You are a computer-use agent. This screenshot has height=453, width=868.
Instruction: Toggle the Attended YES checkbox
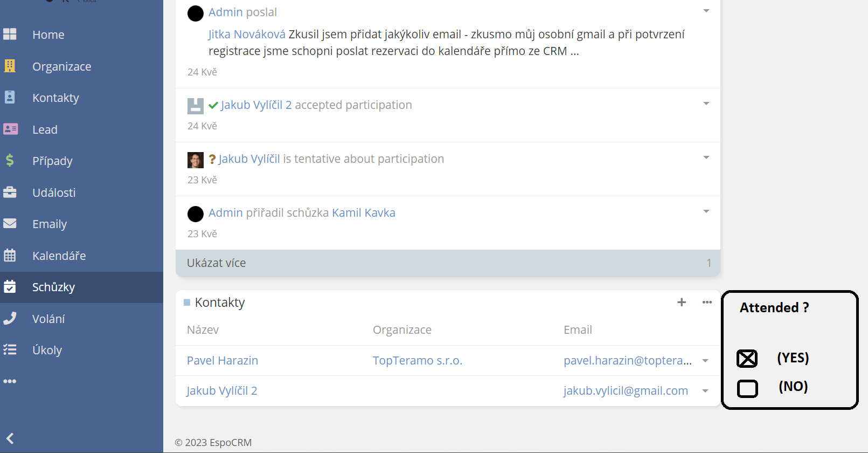[x=747, y=359]
